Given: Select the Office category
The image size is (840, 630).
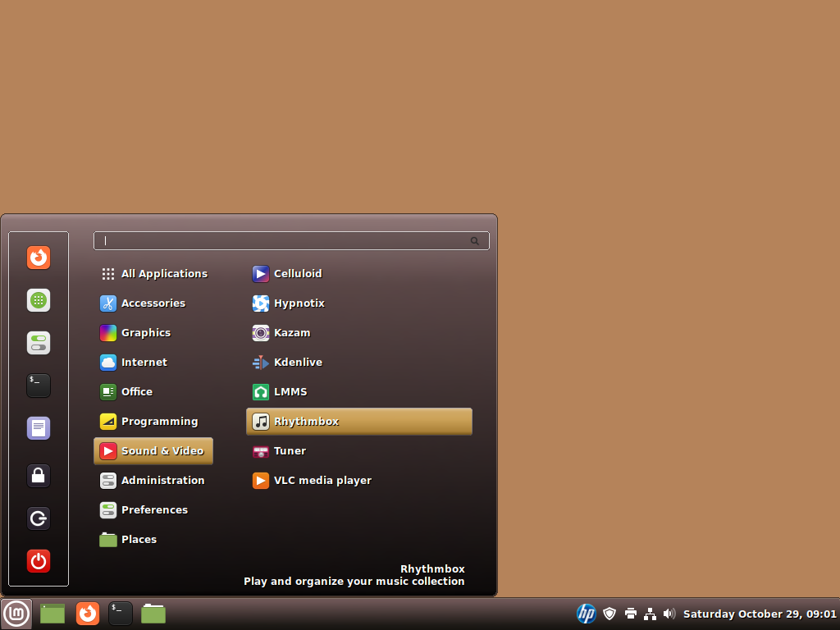Looking at the screenshot, I should [x=153, y=391].
